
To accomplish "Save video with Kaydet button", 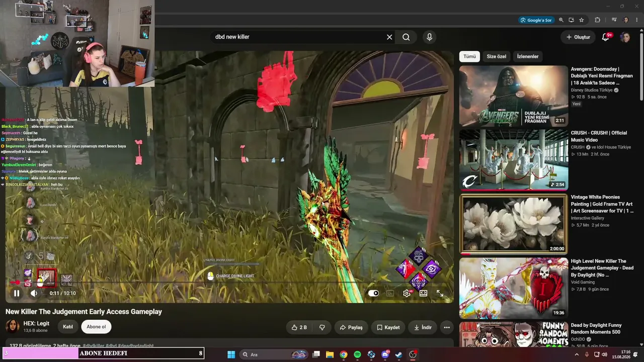I will [x=388, y=327].
